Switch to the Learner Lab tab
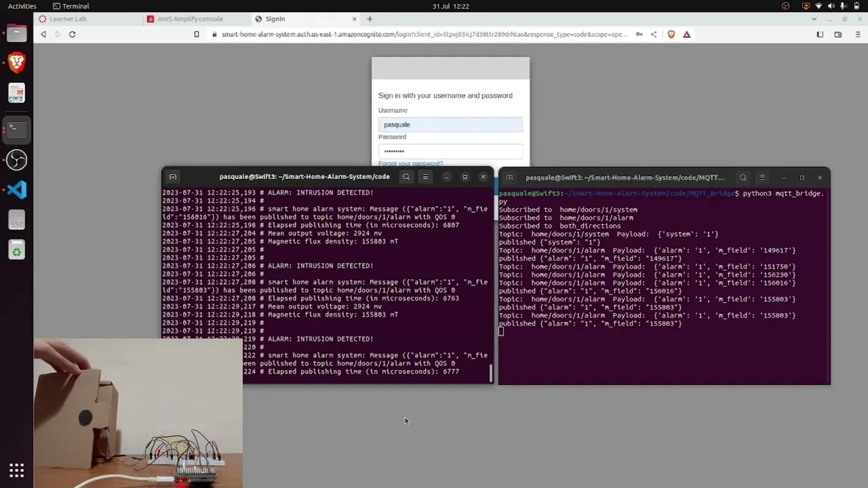868x488 pixels. pos(89,19)
